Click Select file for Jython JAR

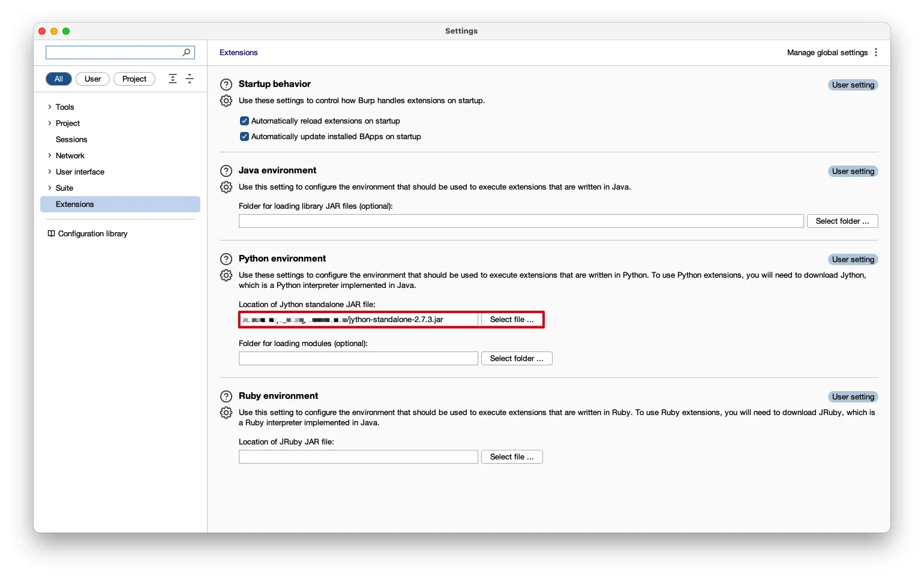coord(511,320)
